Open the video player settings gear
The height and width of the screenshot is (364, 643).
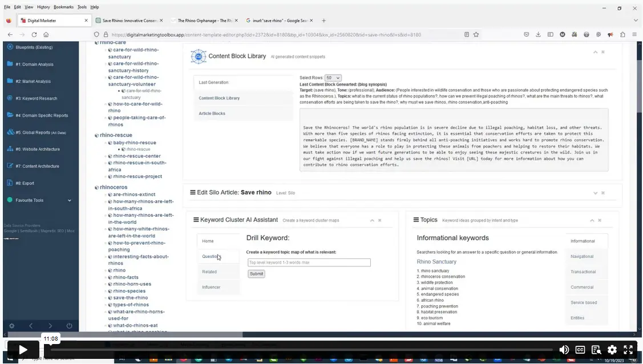[x=612, y=350]
